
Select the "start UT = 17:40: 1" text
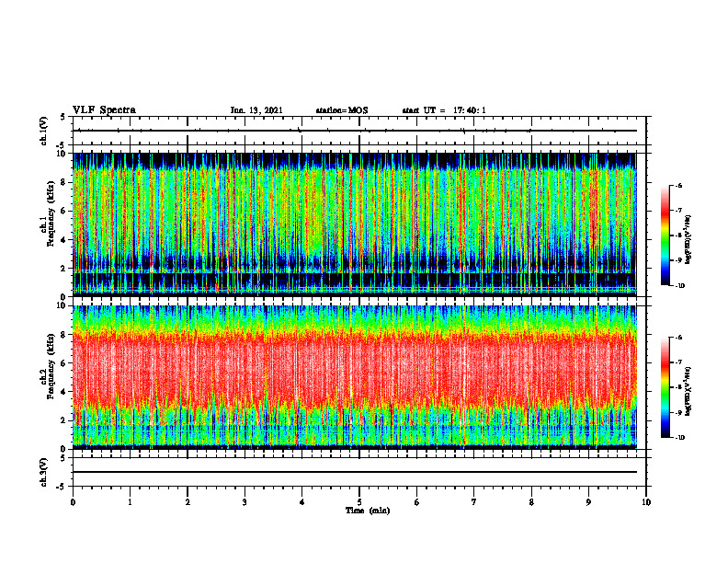click(x=444, y=110)
